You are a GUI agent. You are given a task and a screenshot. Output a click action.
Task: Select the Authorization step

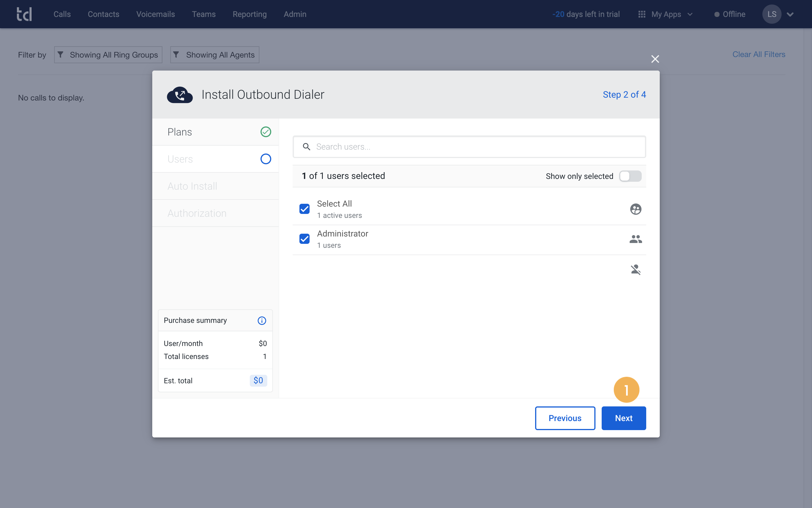coord(215,213)
